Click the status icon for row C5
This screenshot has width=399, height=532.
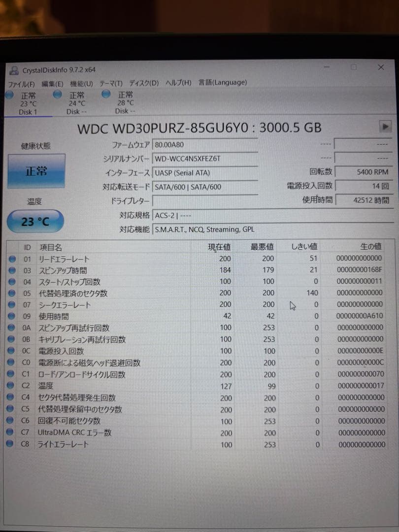(x=10, y=409)
